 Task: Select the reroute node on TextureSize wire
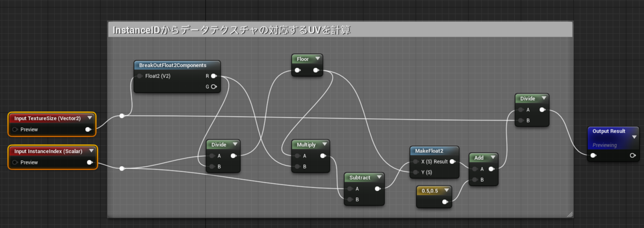pyautogui.click(x=122, y=116)
